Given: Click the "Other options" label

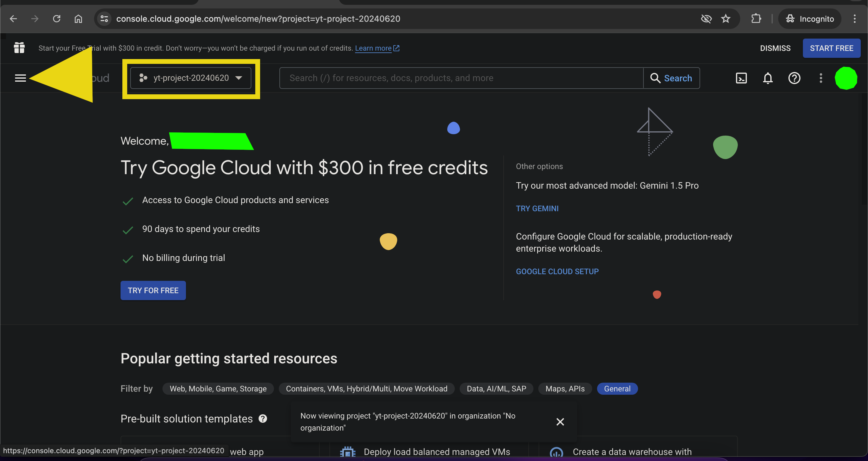Looking at the screenshot, I should tap(539, 166).
